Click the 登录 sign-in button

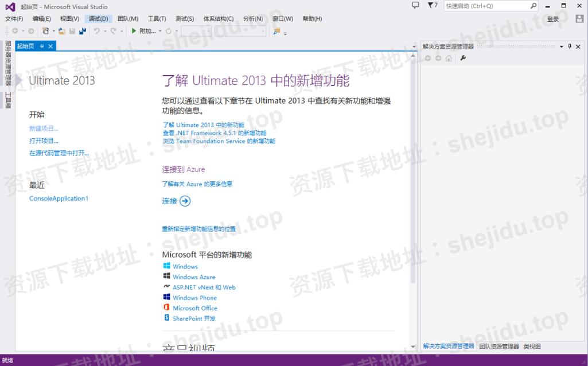click(x=553, y=19)
